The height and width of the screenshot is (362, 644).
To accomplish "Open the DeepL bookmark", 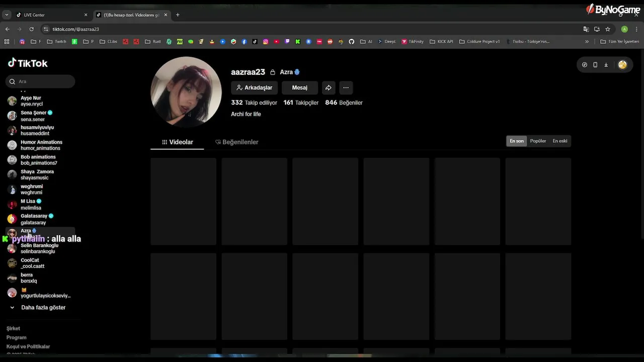I will (386, 42).
